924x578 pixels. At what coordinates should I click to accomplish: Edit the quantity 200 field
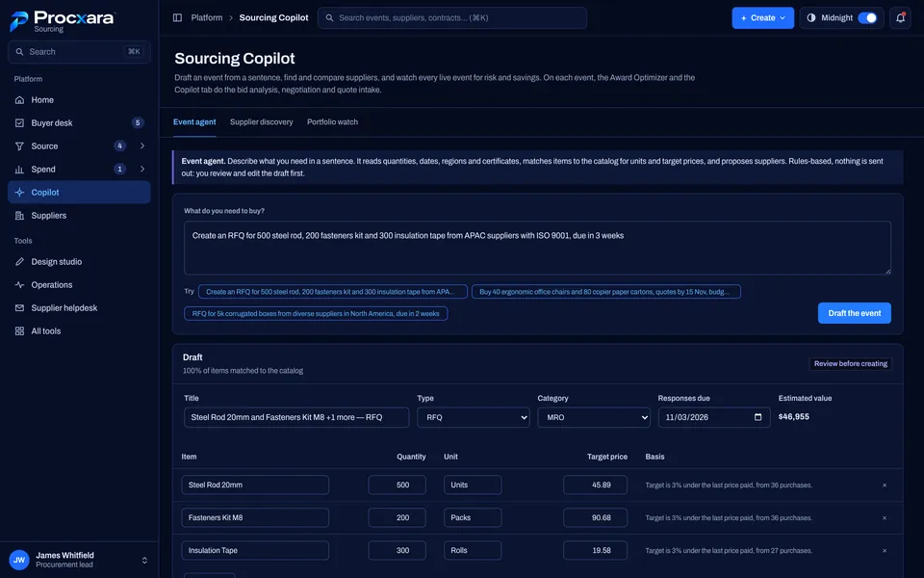[398, 518]
